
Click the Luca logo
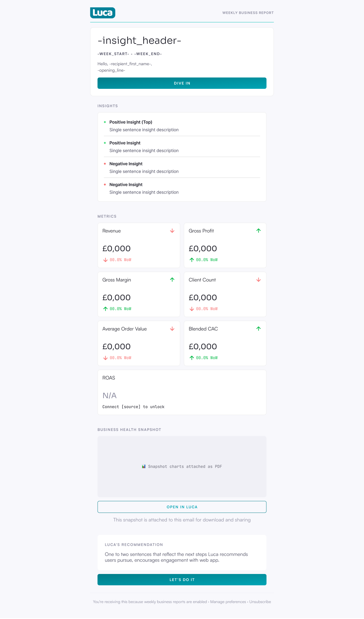tap(103, 13)
